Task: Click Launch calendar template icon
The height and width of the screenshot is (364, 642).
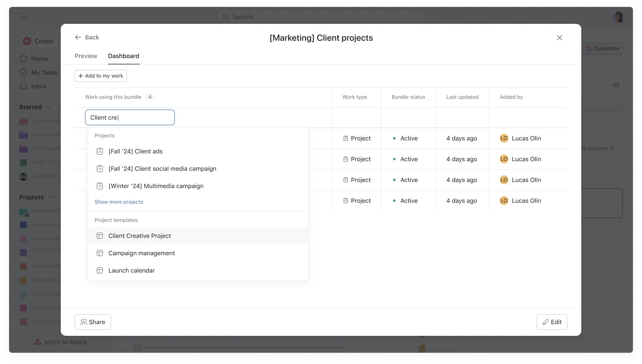Action: 100,270
